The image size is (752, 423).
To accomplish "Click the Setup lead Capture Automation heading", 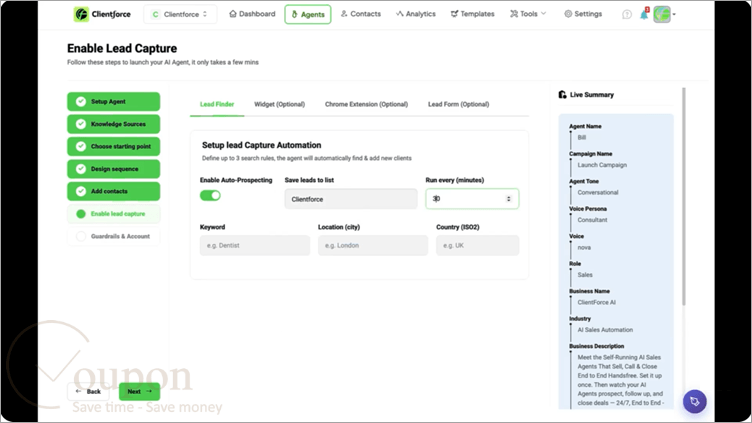I will [261, 145].
